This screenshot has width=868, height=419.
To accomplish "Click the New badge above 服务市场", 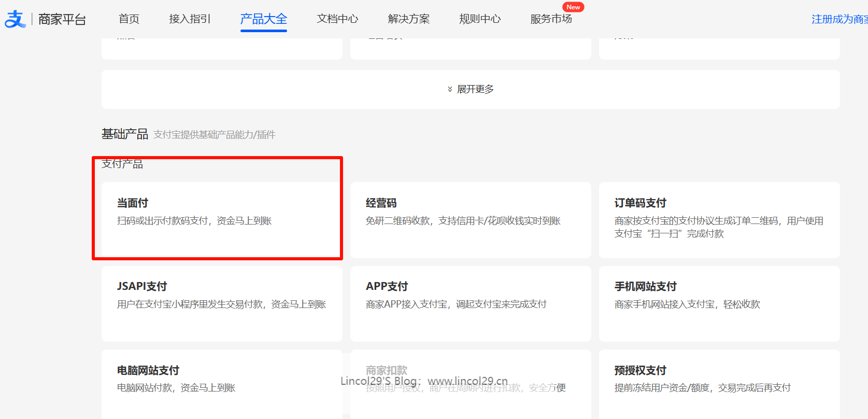I will 573,7.
